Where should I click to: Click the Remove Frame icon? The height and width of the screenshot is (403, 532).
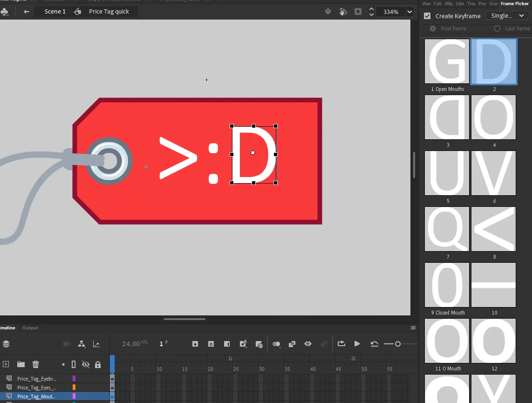coord(259,344)
